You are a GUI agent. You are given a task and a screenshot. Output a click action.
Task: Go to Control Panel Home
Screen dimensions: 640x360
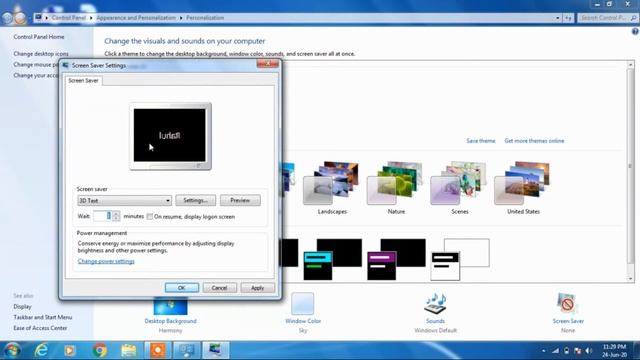pyautogui.click(x=39, y=37)
